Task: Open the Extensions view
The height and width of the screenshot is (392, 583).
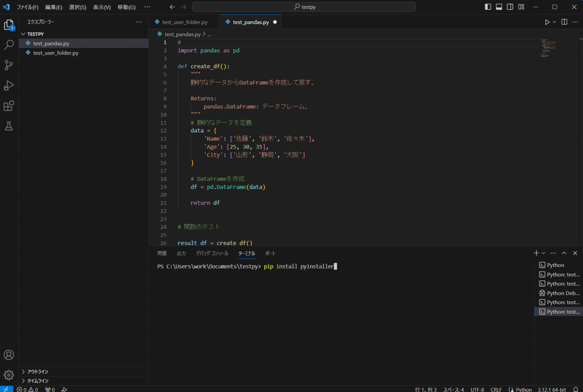Action: 9,106
